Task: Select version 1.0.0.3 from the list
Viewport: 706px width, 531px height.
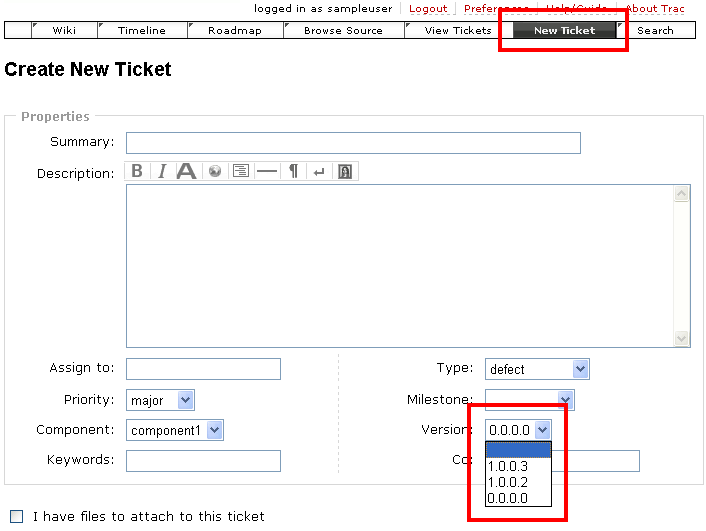Action: pyautogui.click(x=507, y=466)
